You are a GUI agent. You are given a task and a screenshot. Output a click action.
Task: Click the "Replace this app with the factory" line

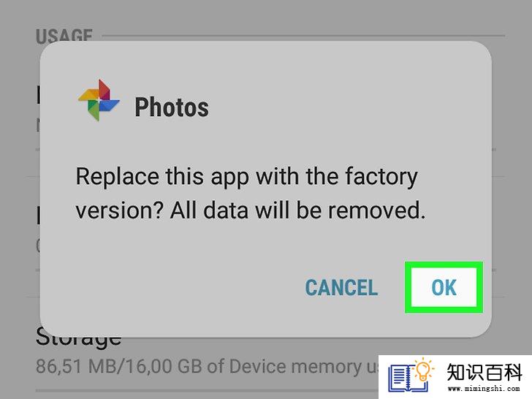pos(247,177)
